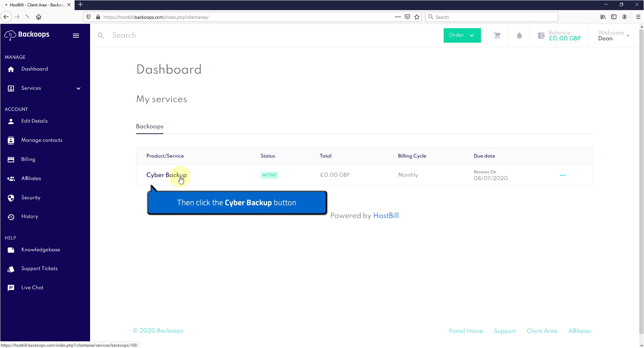Open Support Tickets page
The width and height of the screenshot is (644, 348).
[x=39, y=268]
